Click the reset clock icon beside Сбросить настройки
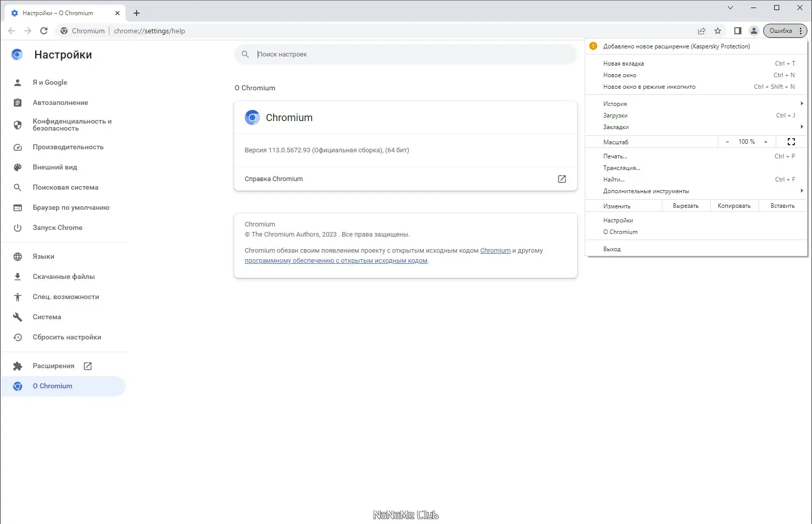The height and width of the screenshot is (524, 812). [x=18, y=337]
